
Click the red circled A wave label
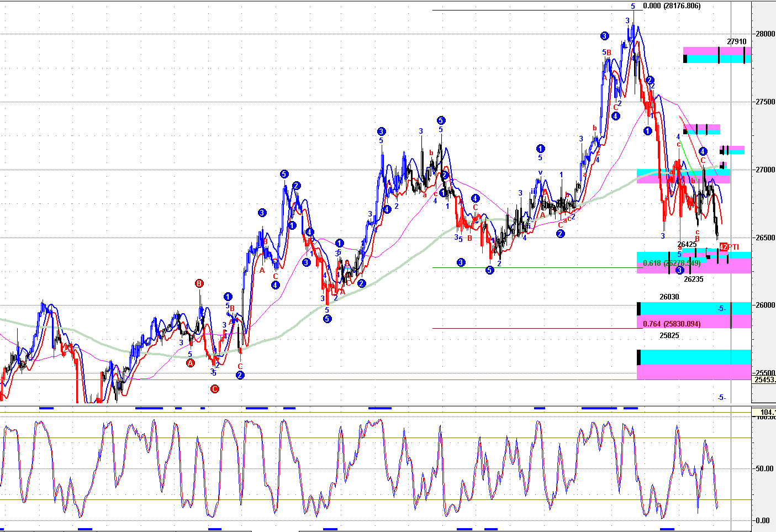pos(190,363)
